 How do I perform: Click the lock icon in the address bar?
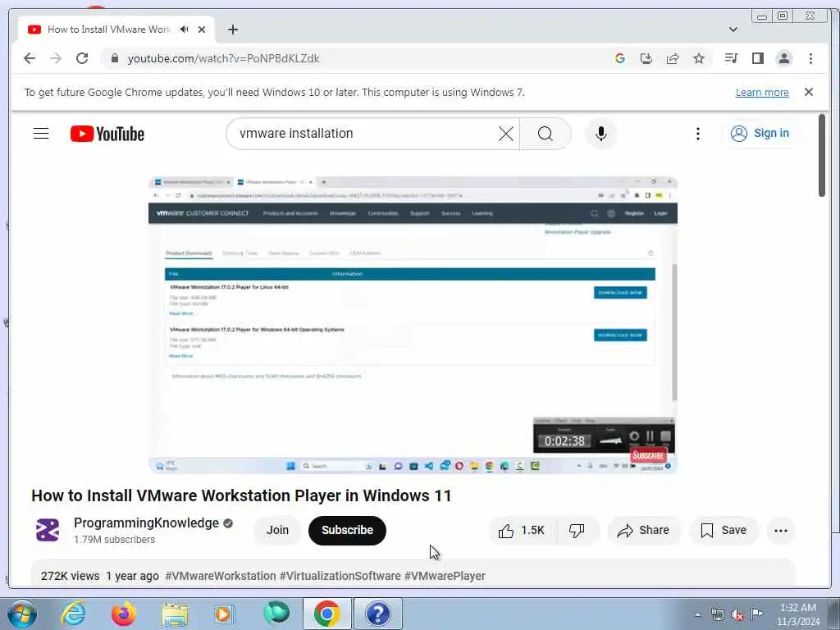tap(115, 58)
